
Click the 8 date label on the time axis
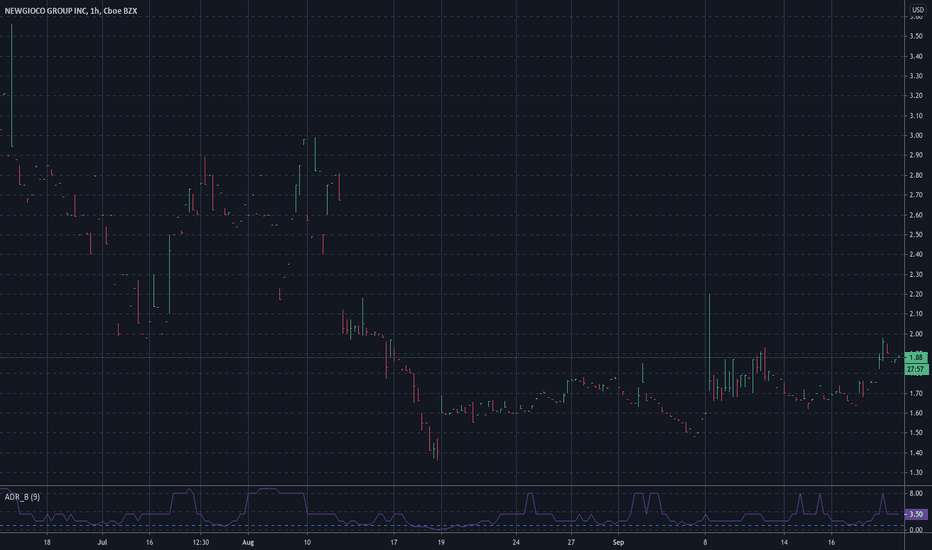[x=706, y=542]
